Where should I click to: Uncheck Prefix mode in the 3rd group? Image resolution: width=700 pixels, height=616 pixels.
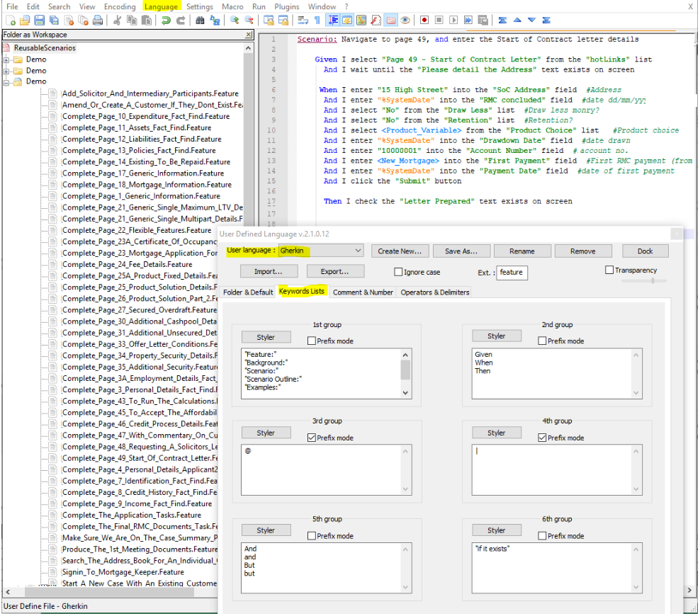312,438
